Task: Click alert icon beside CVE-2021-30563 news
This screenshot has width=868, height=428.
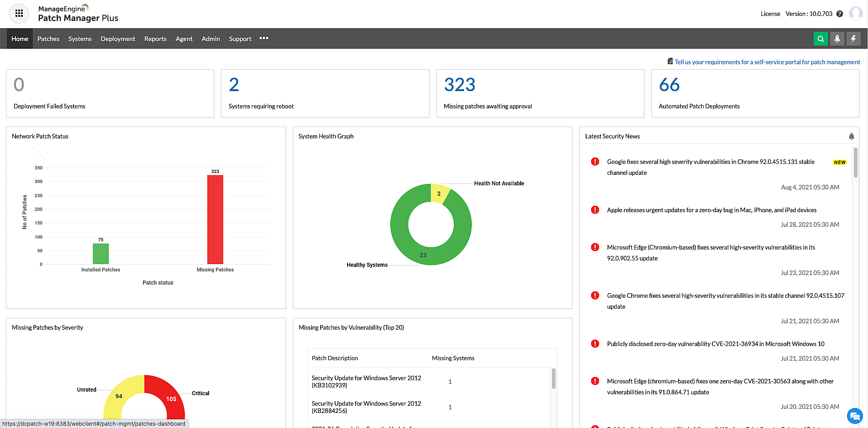Action: pyautogui.click(x=595, y=381)
